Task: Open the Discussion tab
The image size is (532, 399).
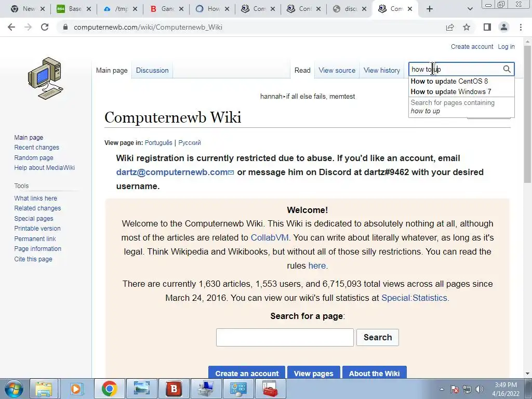Action: (x=152, y=70)
